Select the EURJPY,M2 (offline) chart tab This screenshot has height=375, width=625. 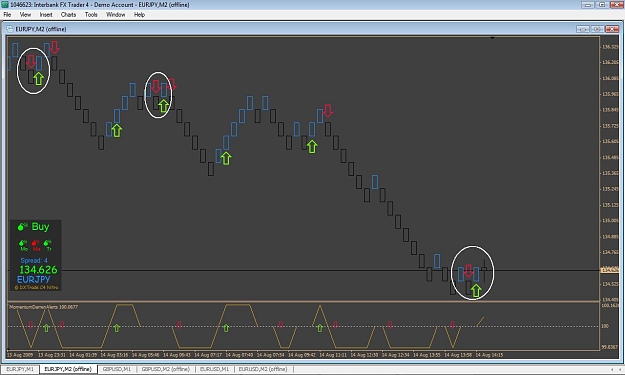tap(68, 369)
